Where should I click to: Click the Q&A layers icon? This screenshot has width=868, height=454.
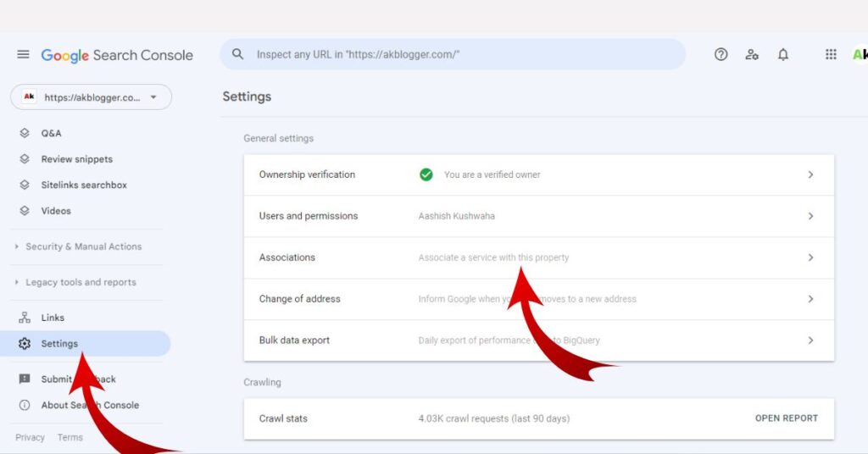25,133
